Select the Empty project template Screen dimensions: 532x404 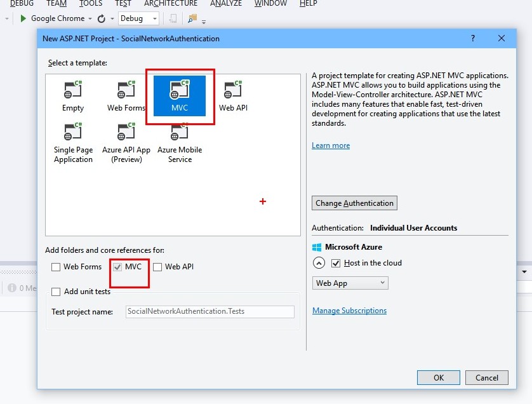tap(72, 96)
